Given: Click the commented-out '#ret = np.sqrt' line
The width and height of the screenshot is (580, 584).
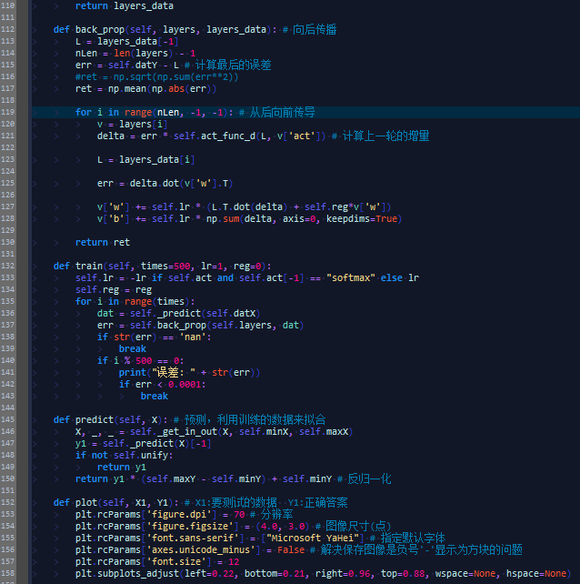Looking at the screenshot, I should tap(156, 77).
